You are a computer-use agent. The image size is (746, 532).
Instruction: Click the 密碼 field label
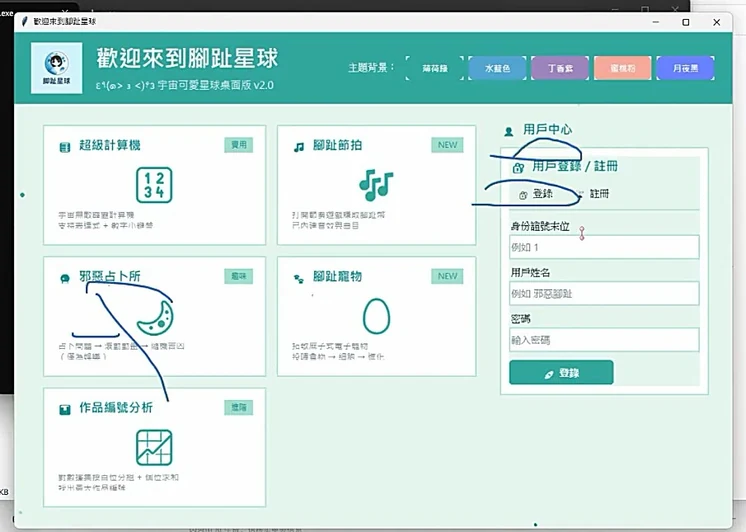click(520, 319)
